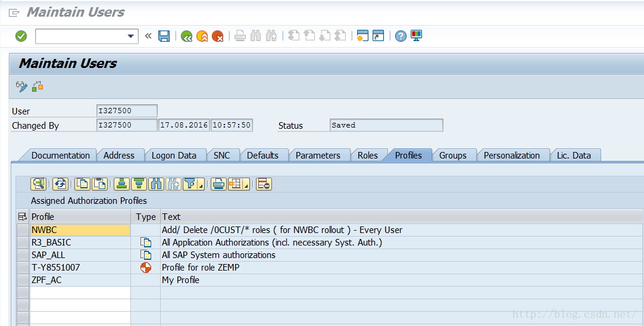Switch to the Documentation tab
Image resolution: width=644 pixels, height=326 pixels.
pyautogui.click(x=60, y=156)
